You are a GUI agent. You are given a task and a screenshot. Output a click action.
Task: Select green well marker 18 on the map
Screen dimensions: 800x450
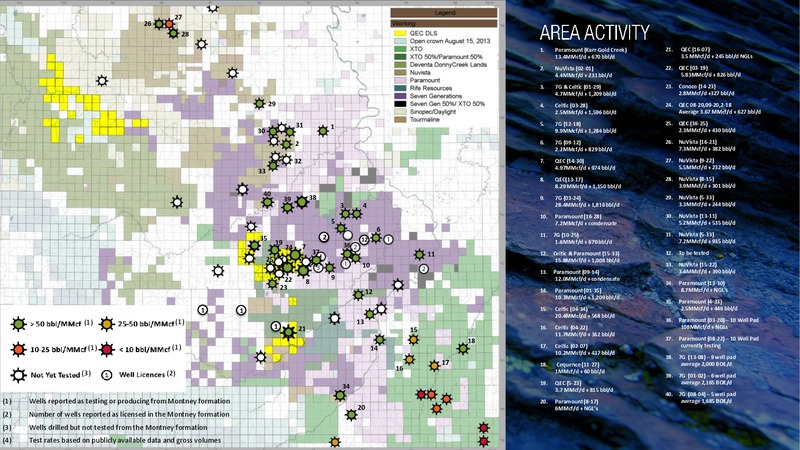coord(463,348)
